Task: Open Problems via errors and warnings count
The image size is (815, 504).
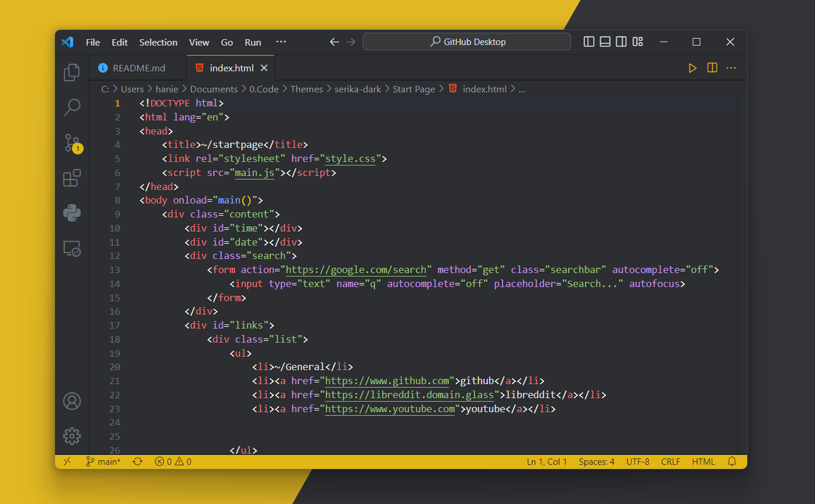Action: point(173,461)
